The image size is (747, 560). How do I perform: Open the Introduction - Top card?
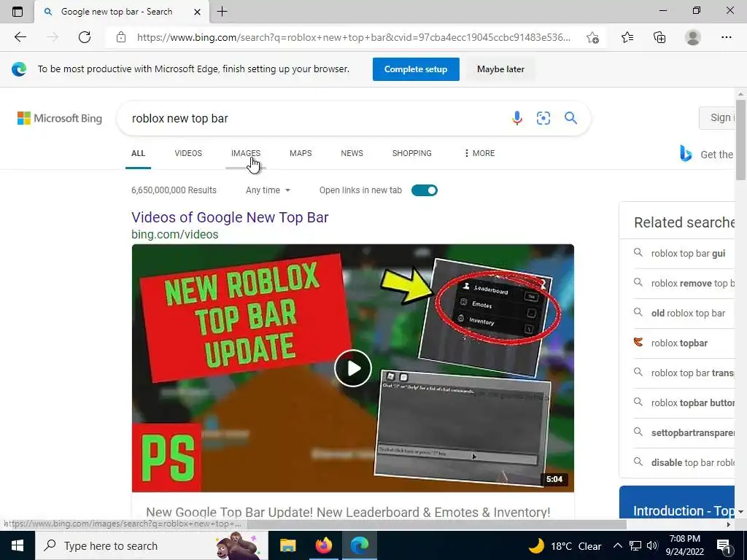677,502
